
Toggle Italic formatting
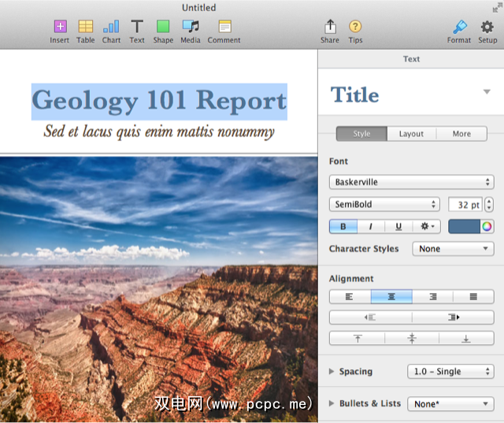(x=371, y=227)
